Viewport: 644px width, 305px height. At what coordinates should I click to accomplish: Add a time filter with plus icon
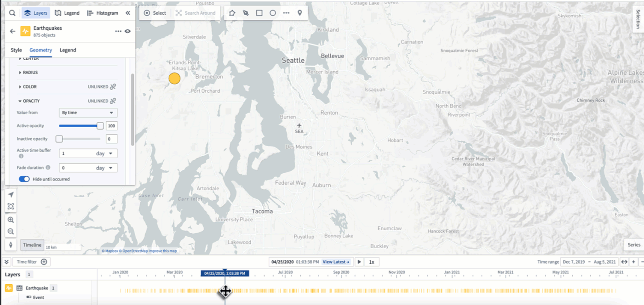(x=44, y=262)
